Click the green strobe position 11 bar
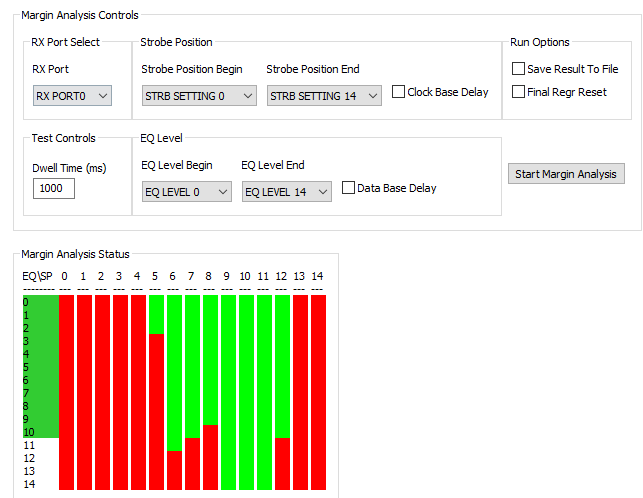Image resolution: width=643 pixels, height=498 pixels. [x=264, y=392]
